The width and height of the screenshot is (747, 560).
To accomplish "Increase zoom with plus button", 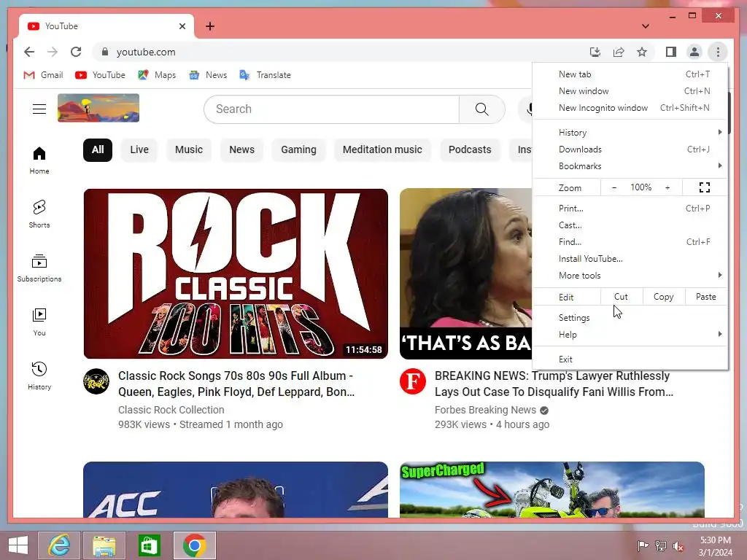I will coord(667,187).
